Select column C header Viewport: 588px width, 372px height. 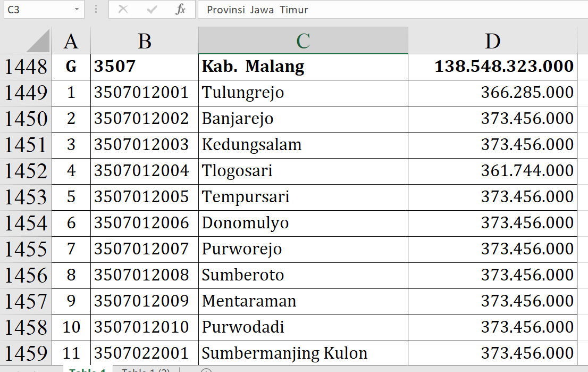tap(303, 41)
